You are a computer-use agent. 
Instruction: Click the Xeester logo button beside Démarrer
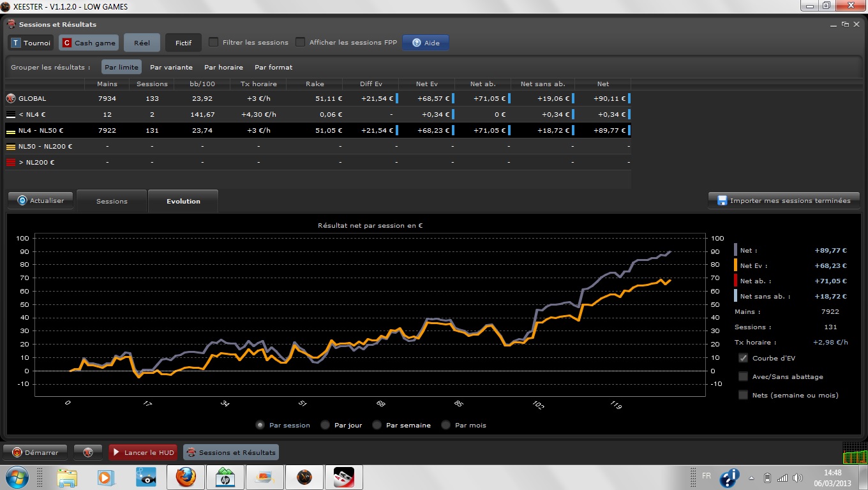tap(88, 452)
